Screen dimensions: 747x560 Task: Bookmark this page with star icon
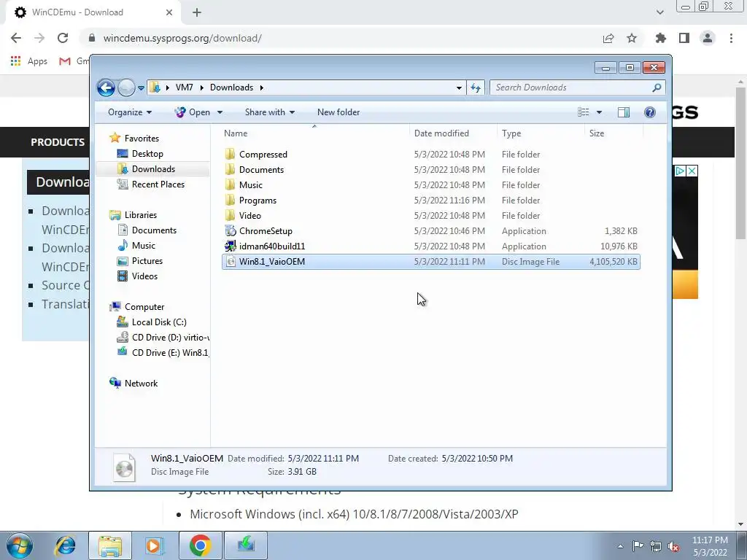tap(632, 38)
